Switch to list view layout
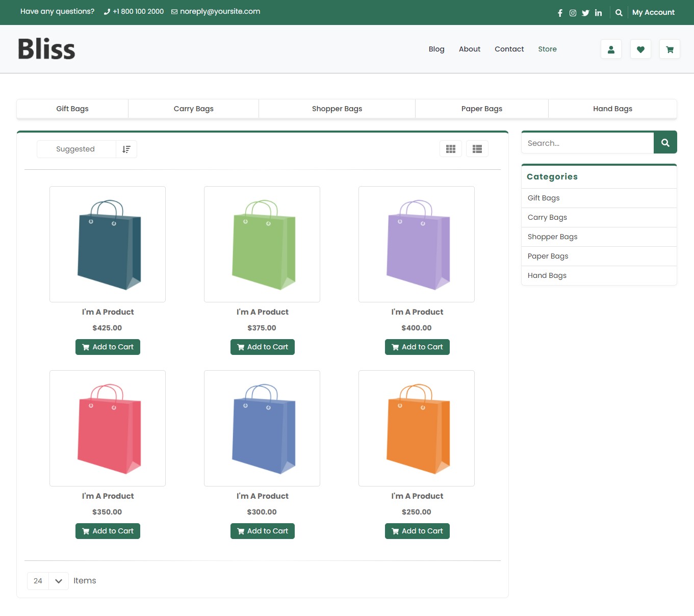This screenshot has width=694, height=616. coord(477,149)
